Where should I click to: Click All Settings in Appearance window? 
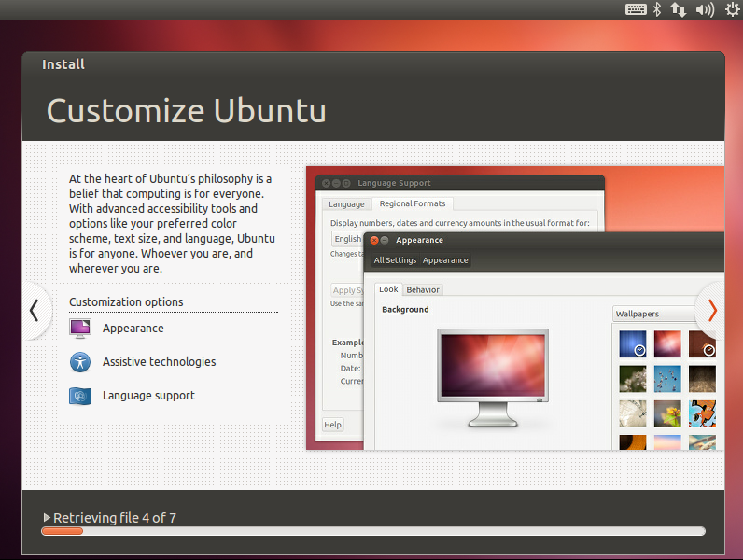point(395,260)
